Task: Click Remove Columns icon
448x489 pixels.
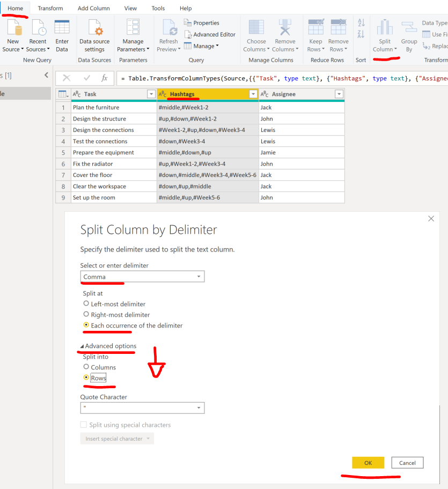Action: tap(285, 27)
